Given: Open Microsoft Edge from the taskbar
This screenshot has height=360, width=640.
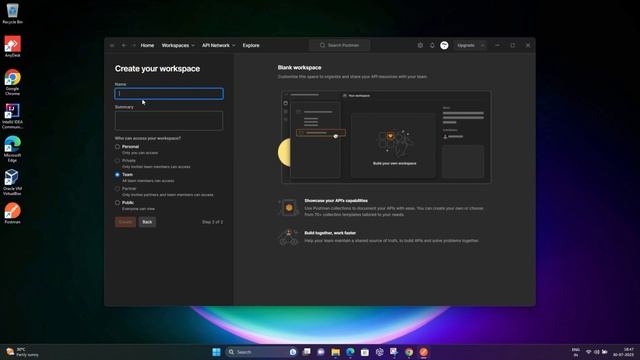Looking at the screenshot, I should [350, 352].
